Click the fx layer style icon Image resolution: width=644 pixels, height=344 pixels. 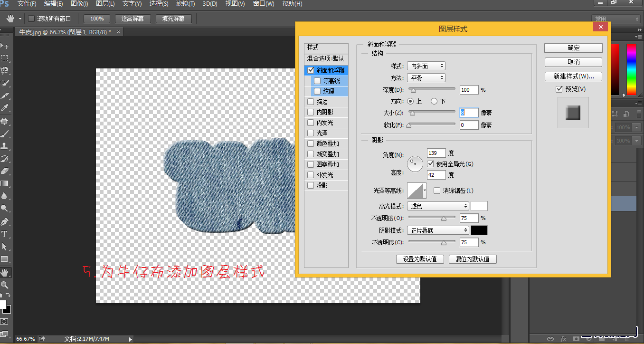(564, 338)
